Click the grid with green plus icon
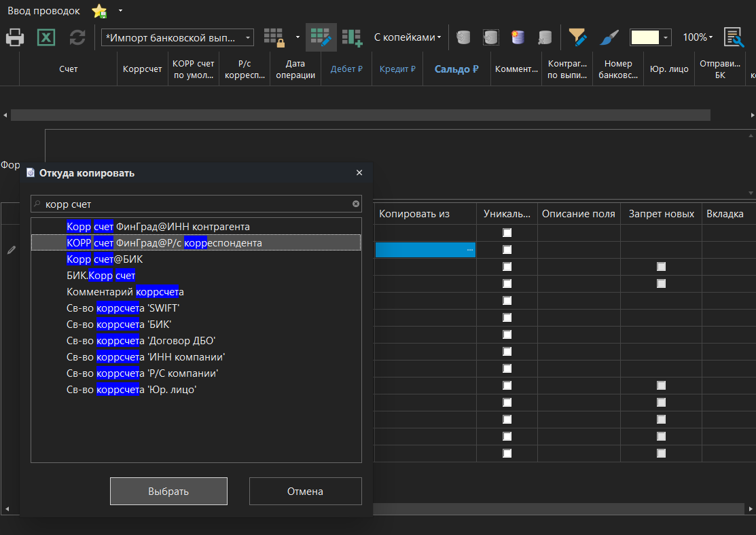The width and height of the screenshot is (756, 535). point(352,37)
